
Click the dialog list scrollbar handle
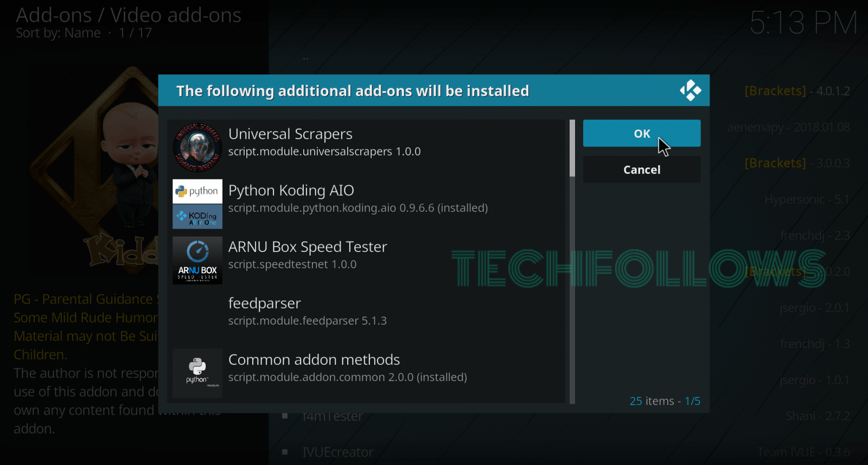click(572, 148)
